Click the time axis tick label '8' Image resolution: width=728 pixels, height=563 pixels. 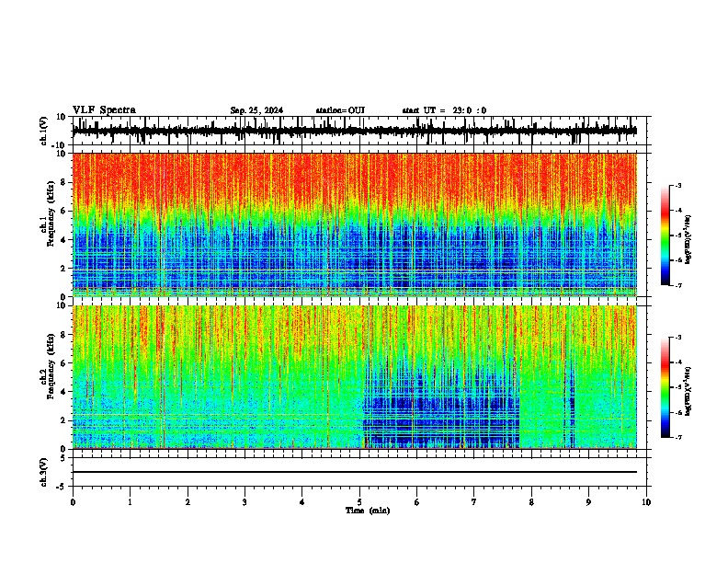tap(531, 502)
